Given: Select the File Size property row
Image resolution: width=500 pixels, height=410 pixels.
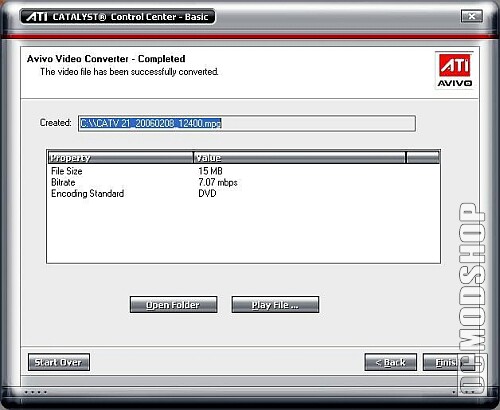Looking at the screenshot, I should point(243,171).
